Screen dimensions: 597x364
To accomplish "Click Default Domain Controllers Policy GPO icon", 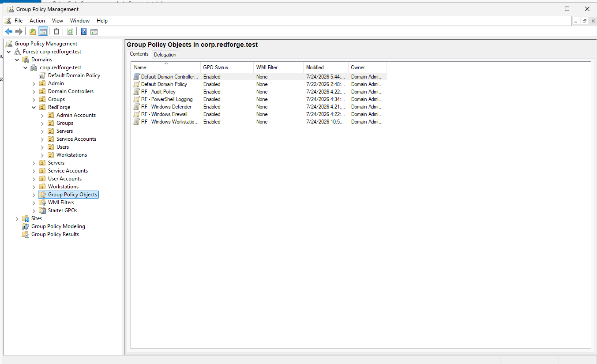I will coord(137,77).
